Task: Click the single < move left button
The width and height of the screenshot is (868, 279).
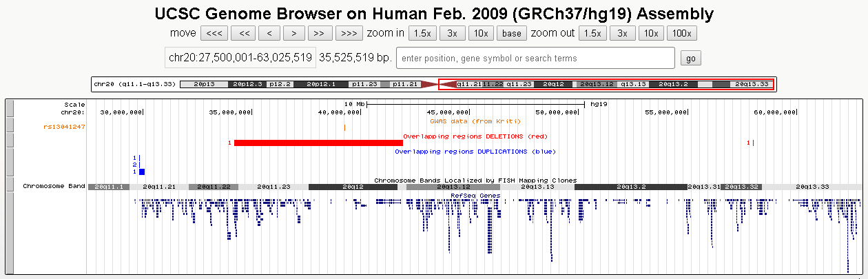Action: click(x=269, y=33)
